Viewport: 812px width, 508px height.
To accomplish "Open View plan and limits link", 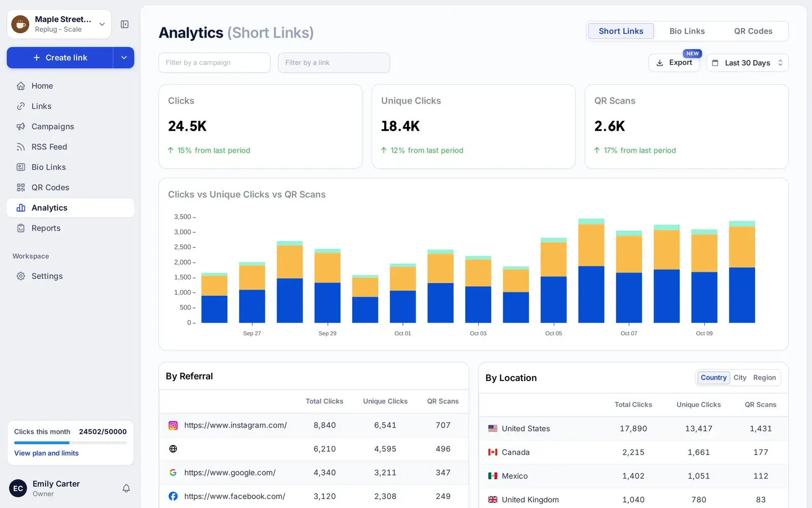I will pos(46,453).
